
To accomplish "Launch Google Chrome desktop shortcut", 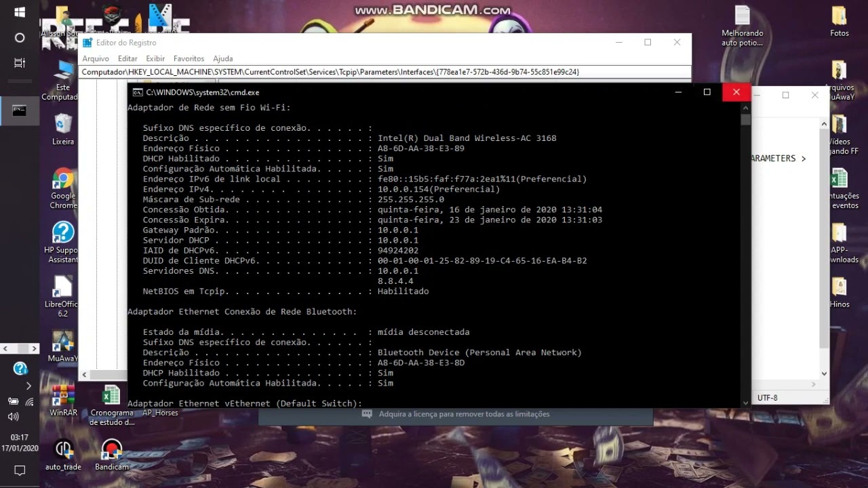I will (63, 189).
